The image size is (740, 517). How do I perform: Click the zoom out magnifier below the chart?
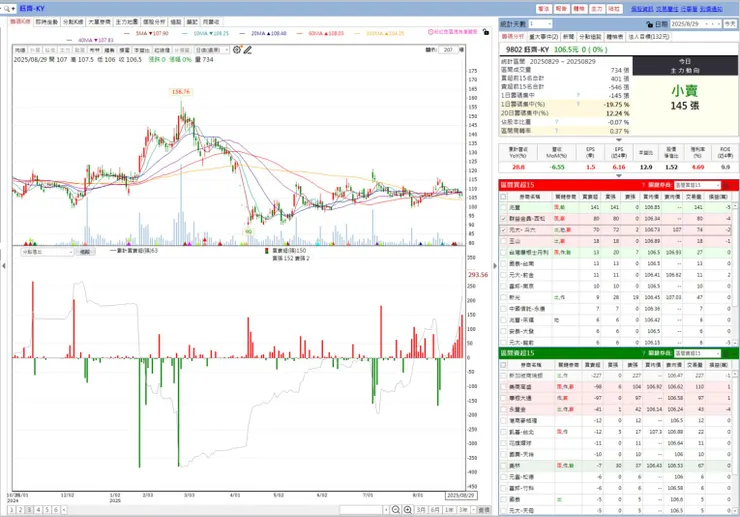tap(396, 510)
